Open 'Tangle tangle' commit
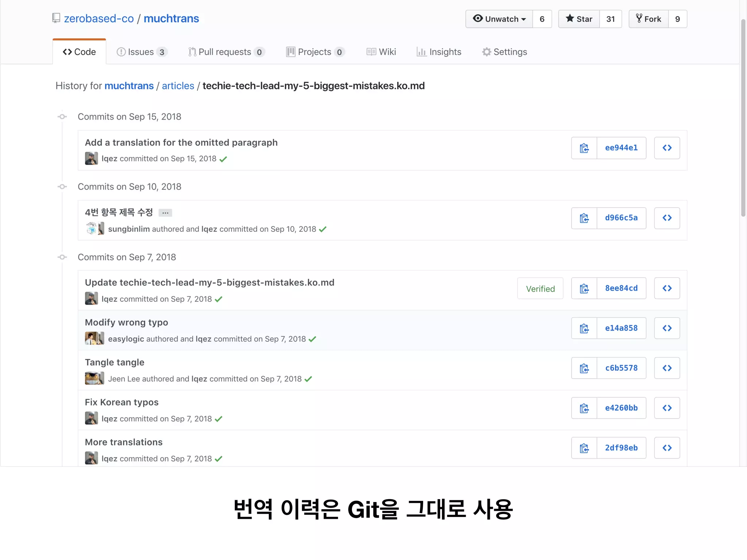747x560 pixels. click(x=115, y=362)
